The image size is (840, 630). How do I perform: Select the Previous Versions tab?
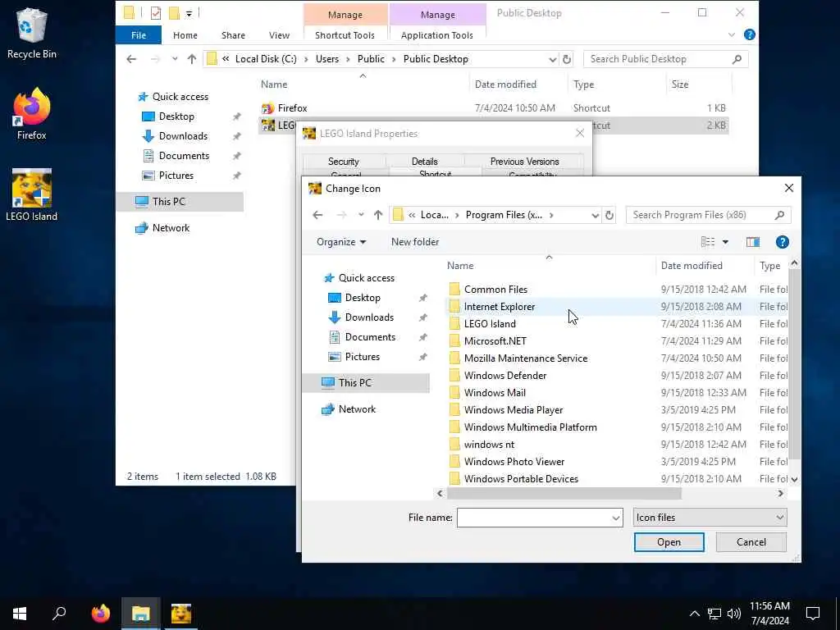pyautogui.click(x=524, y=162)
